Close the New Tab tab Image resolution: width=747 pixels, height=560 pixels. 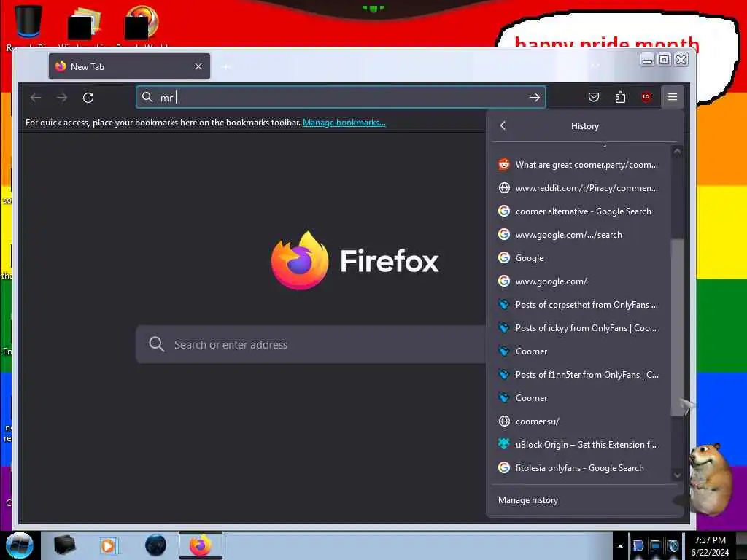pos(198,66)
